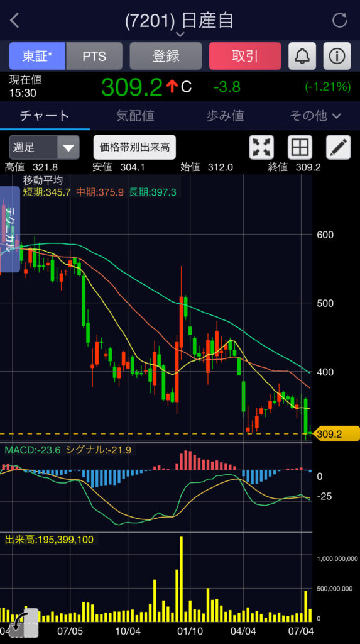Switch to the 歩み値 tab
Viewport: 360px width, 644px height.
[225, 116]
